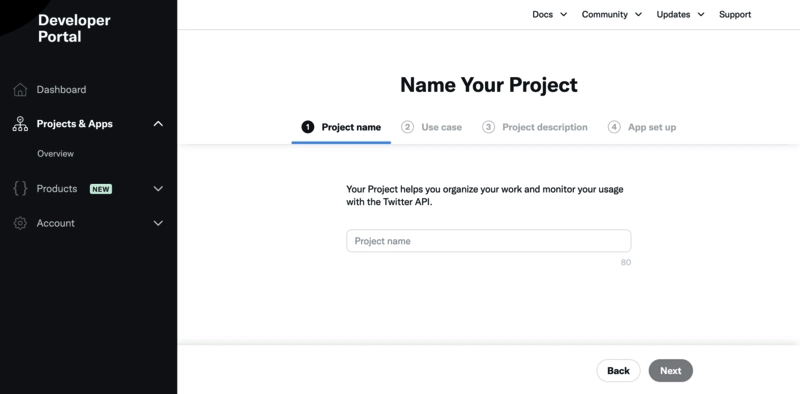Viewport: 800px width, 394px height.
Task: Click the Dashboard home icon
Action: [x=20, y=90]
